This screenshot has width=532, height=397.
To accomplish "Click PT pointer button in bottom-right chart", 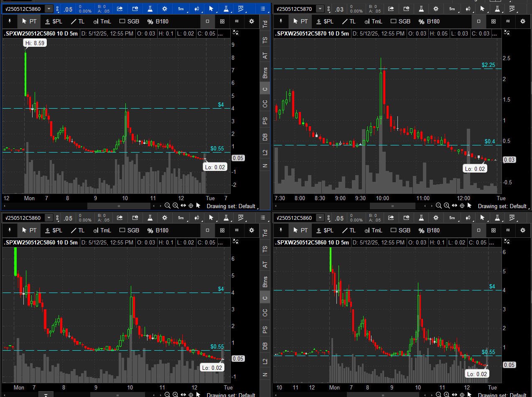I will click(300, 230).
